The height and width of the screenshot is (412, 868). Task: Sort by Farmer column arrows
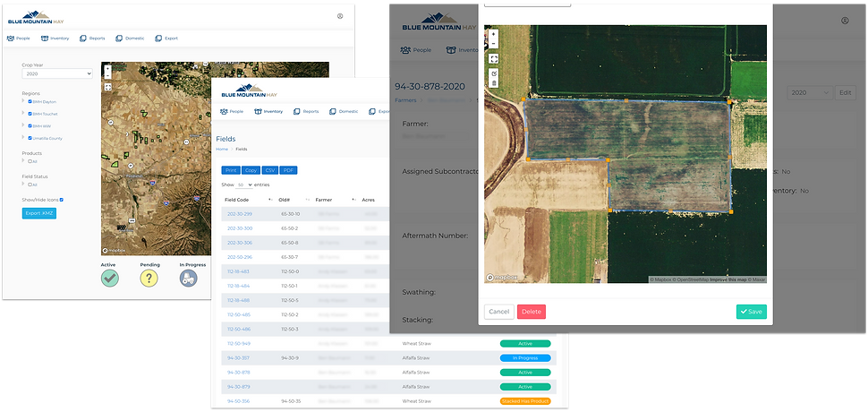(353, 200)
